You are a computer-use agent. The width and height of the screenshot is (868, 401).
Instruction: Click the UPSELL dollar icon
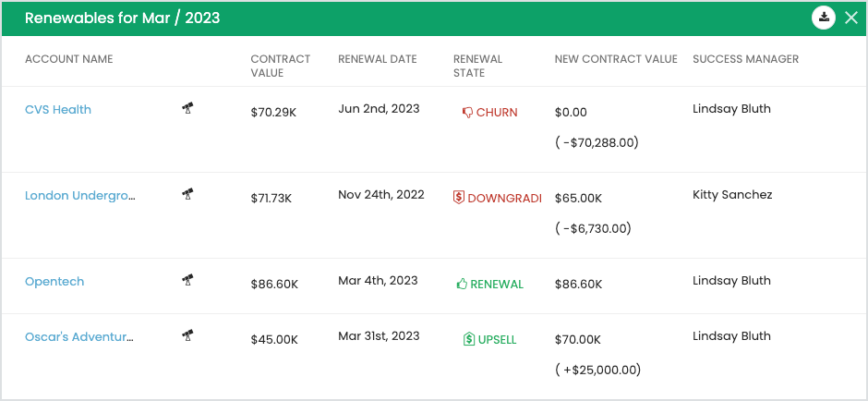coord(468,340)
